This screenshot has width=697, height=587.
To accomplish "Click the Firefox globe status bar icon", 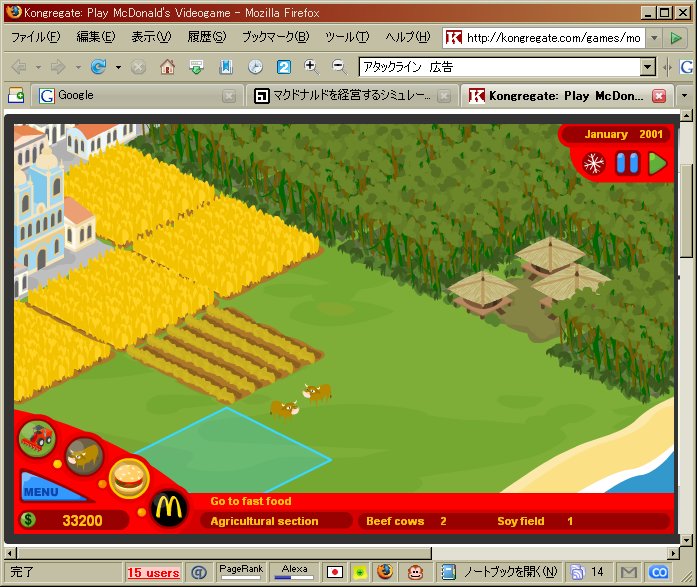I will 385,572.
